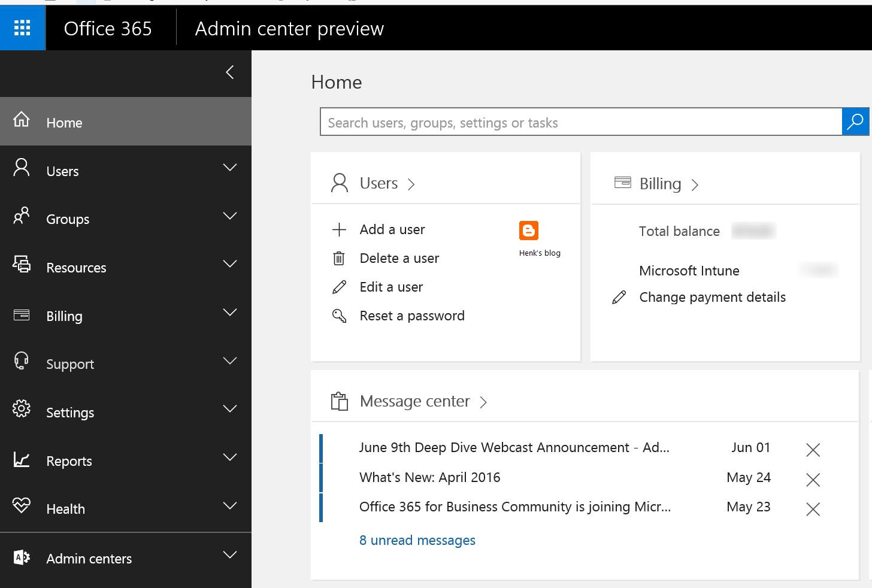Expand the Billing section in the sidebar

click(x=230, y=313)
